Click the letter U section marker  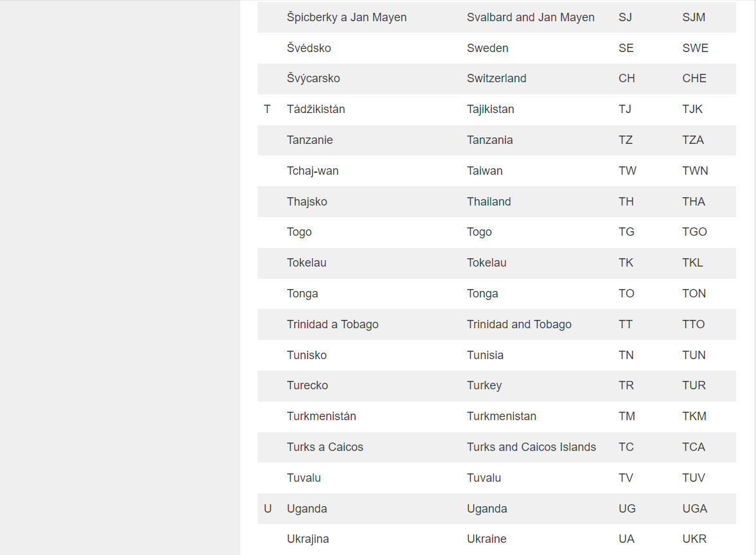click(x=268, y=509)
